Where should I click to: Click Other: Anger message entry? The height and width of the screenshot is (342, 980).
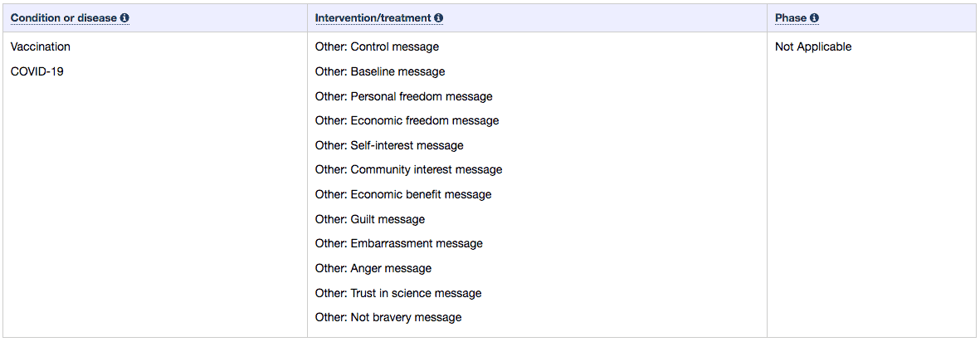[x=373, y=268]
